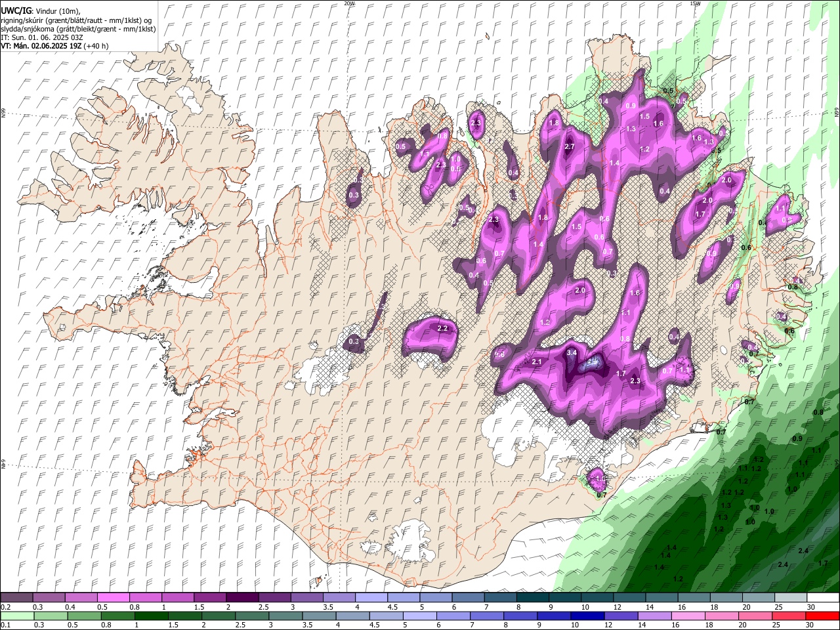Click the dark teal 8 snow legend swatch
The image size is (840, 630).
(532, 598)
